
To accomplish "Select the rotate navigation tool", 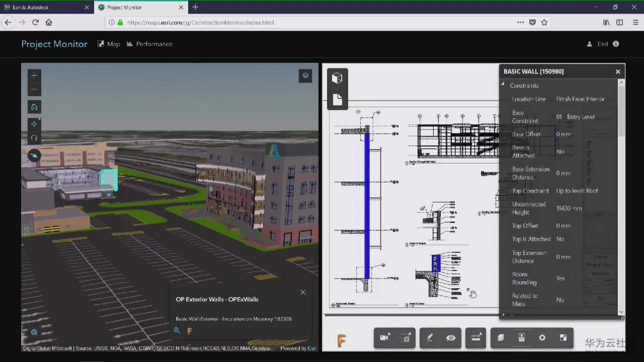I will pyautogui.click(x=34, y=138).
